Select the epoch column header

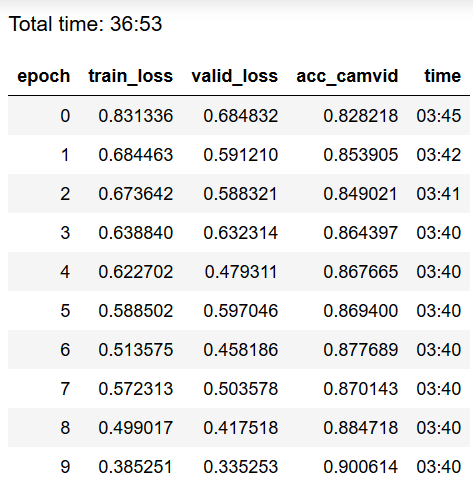[x=44, y=76]
